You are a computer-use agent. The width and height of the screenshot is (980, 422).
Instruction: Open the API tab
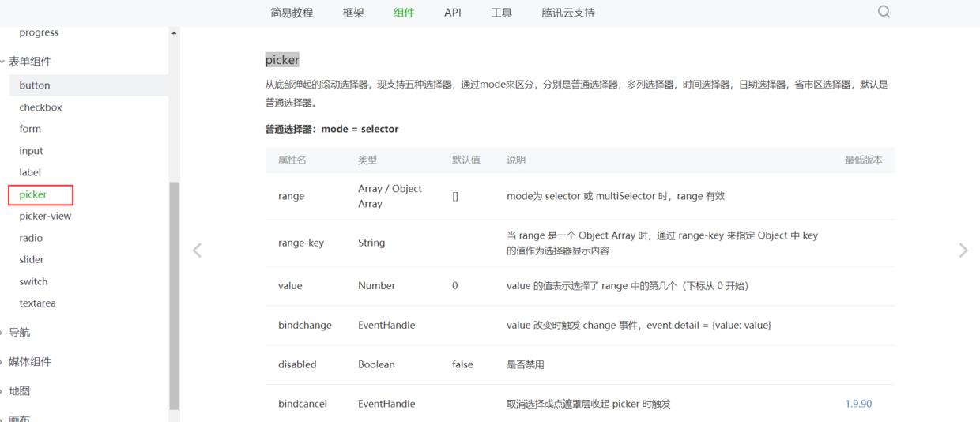pos(453,13)
